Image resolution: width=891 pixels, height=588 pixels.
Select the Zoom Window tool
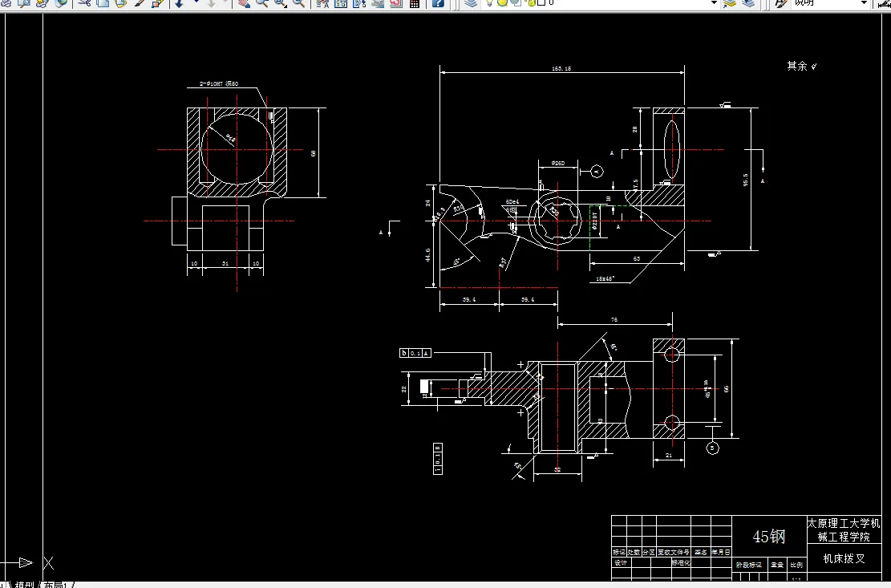[280, 3]
